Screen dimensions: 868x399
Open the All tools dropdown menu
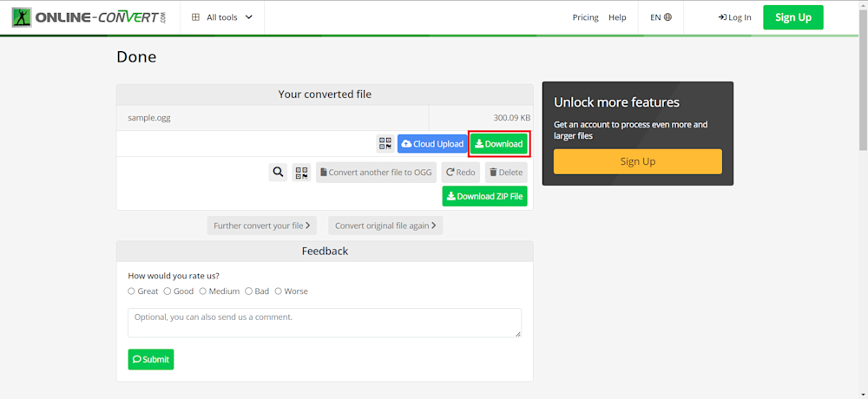[x=222, y=17]
